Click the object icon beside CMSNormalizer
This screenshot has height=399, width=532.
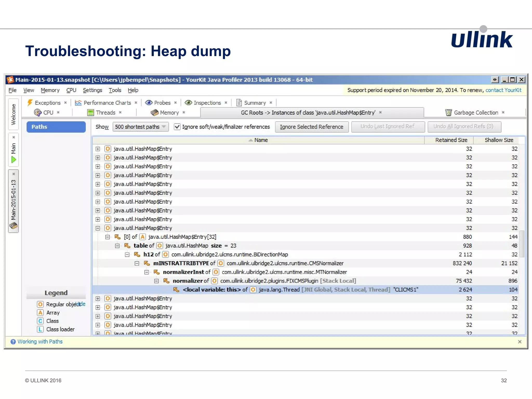point(221,263)
